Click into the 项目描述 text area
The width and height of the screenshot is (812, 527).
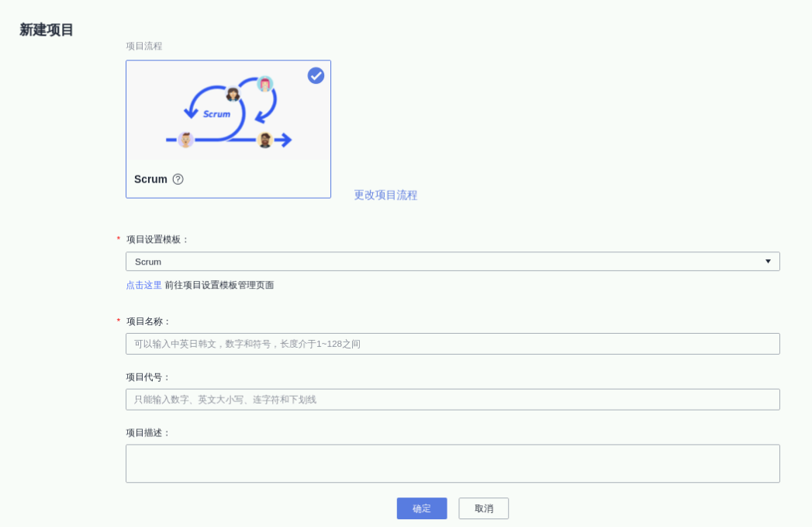pos(452,463)
